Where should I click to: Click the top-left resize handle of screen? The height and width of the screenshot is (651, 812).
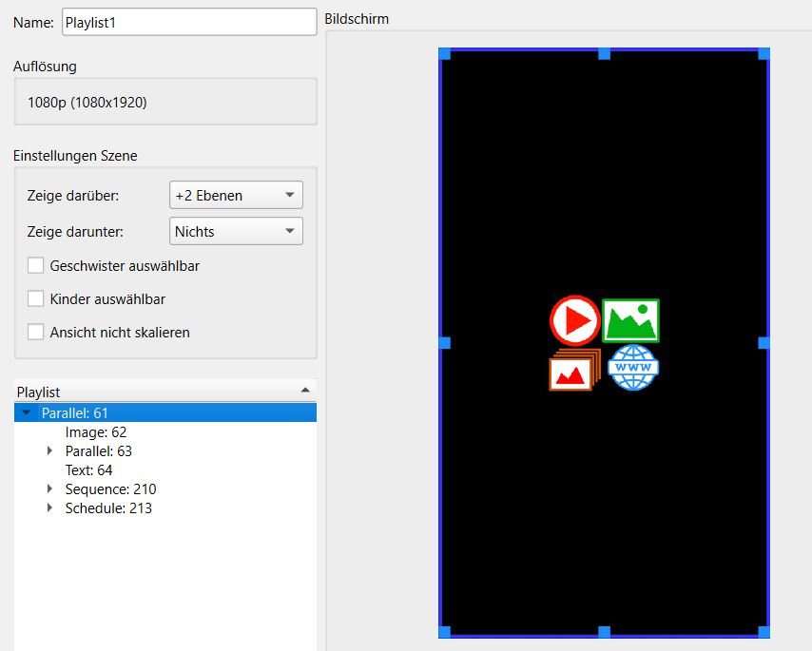(443, 54)
